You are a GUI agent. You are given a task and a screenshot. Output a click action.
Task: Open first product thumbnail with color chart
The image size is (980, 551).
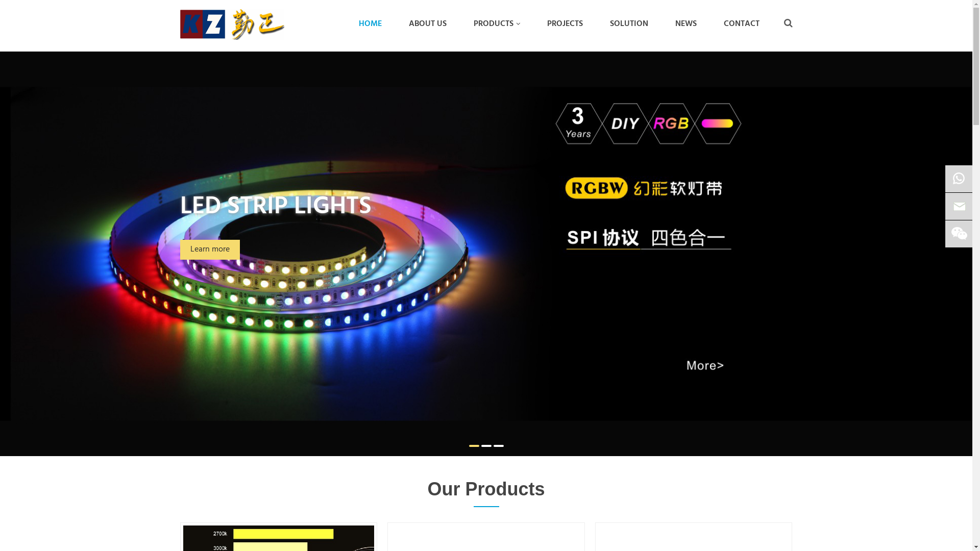click(279, 538)
